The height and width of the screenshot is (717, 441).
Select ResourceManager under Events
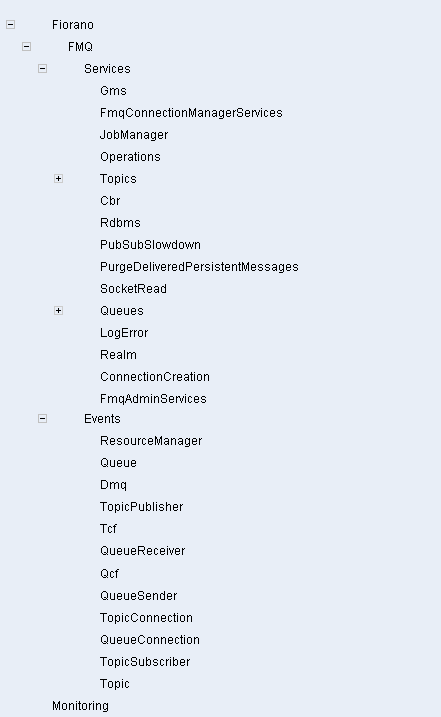tap(151, 441)
